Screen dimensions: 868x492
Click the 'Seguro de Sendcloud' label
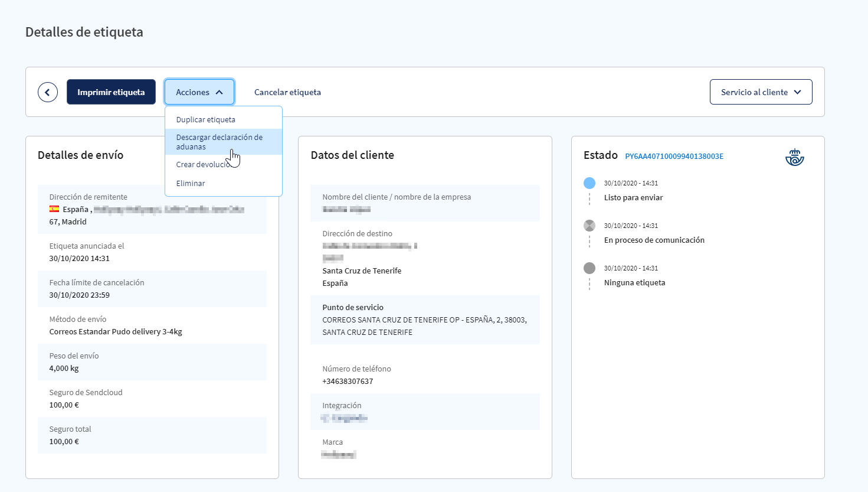pyautogui.click(x=86, y=393)
